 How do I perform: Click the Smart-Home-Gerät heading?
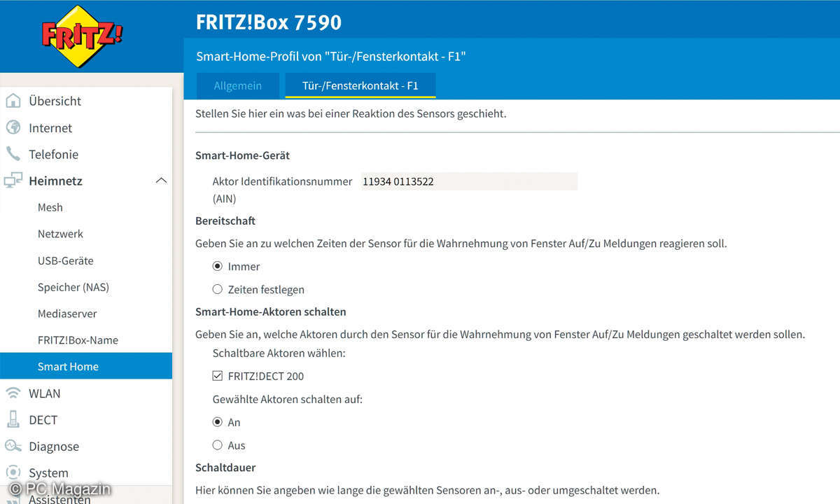tap(242, 155)
